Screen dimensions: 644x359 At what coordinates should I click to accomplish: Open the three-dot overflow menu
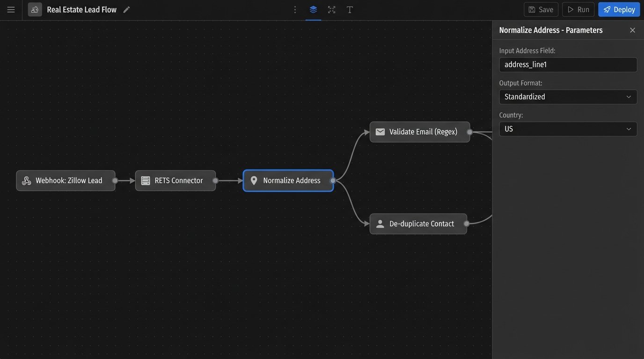(294, 9)
